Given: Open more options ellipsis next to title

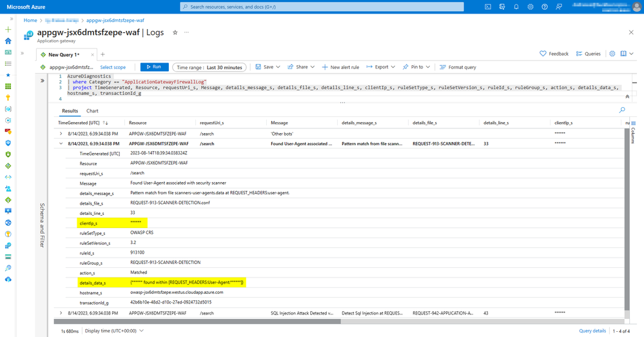Looking at the screenshot, I should tap(186, 32).
